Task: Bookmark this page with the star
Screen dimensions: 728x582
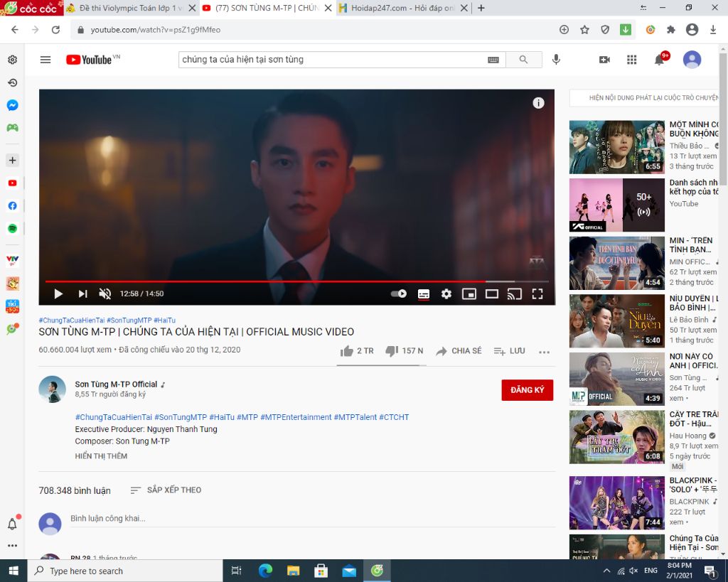Action: coord(584,30)
